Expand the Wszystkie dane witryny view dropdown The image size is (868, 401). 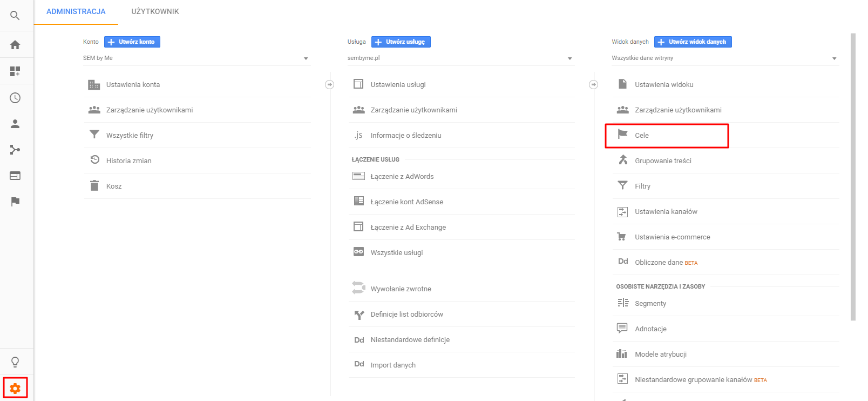point(724,58)
